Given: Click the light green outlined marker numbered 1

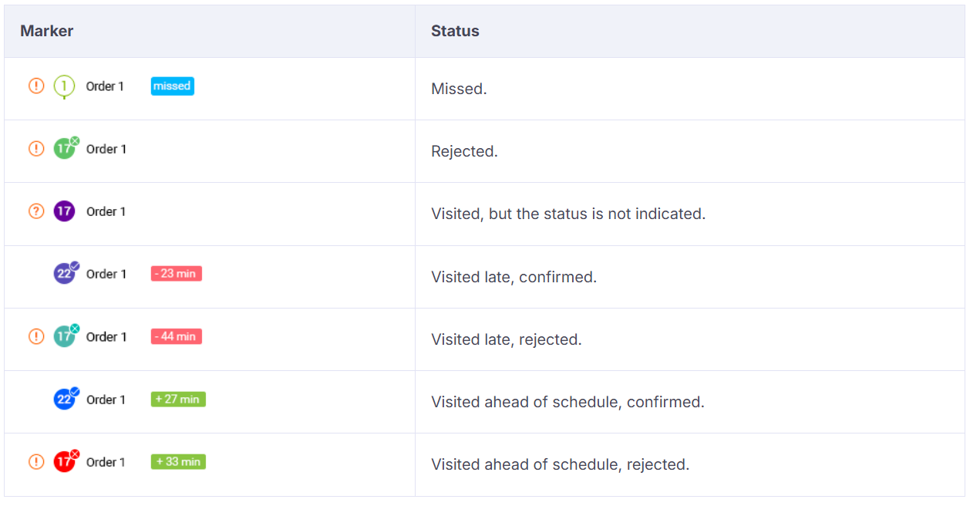Looking at the screenshot, I should pos(64,86).
